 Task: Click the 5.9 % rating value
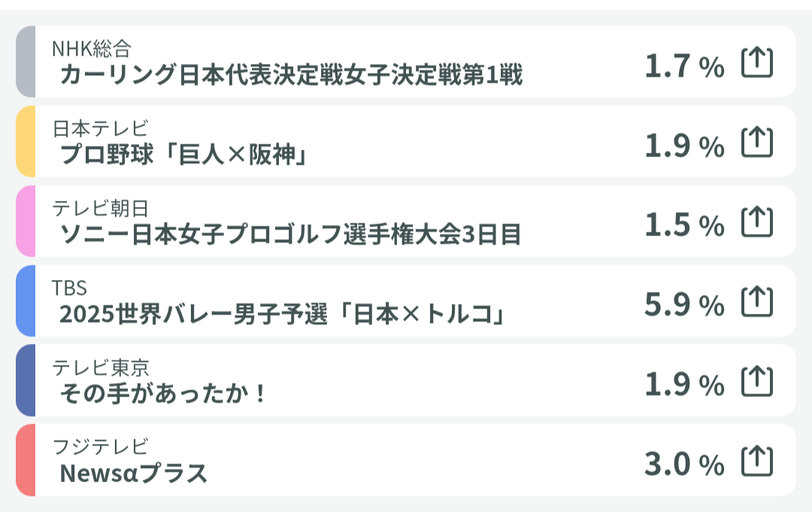tap(683, 303)
